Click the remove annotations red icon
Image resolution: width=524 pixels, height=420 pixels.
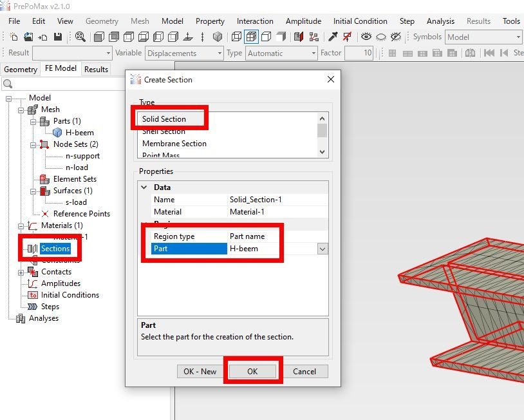348,37
